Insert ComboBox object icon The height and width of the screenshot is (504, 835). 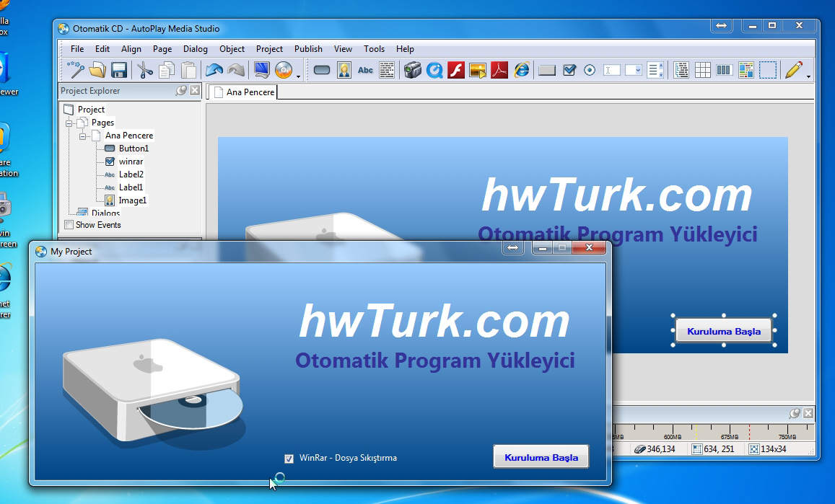(x=633, y=70)
